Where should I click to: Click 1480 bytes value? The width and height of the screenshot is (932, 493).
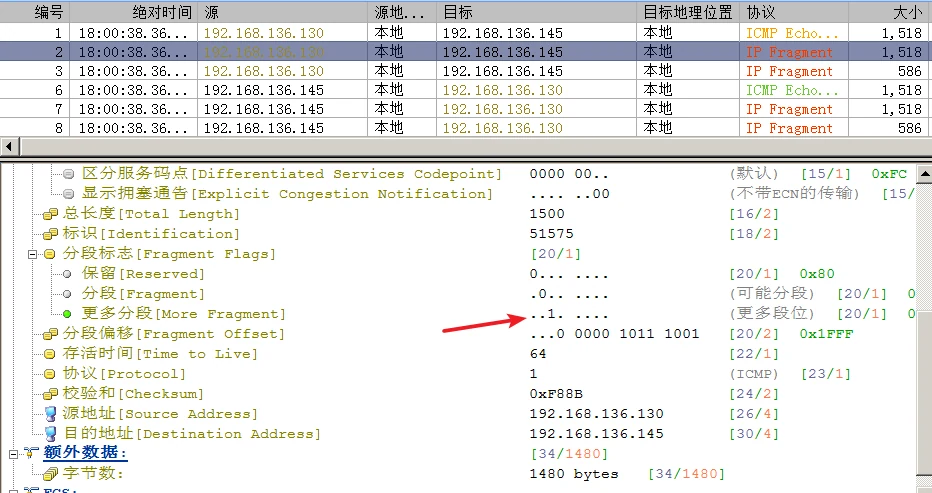(x=574, y=474)
